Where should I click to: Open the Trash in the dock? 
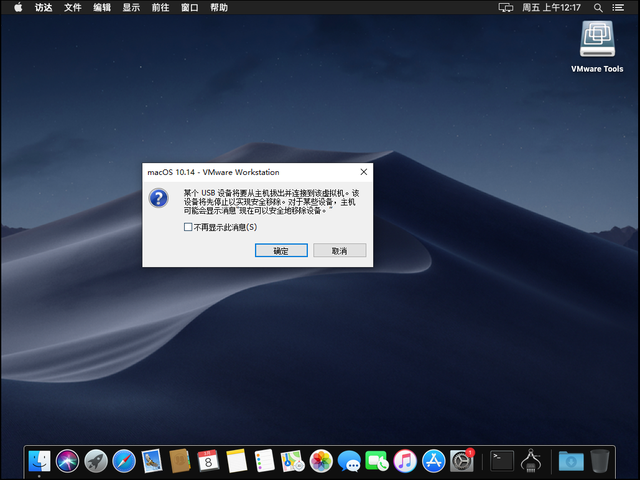600,461
